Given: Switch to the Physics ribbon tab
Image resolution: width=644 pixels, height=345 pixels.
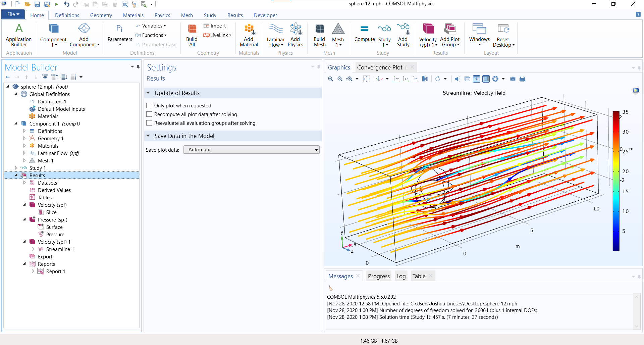Looking at the screenshot, I should click(162, 15).
